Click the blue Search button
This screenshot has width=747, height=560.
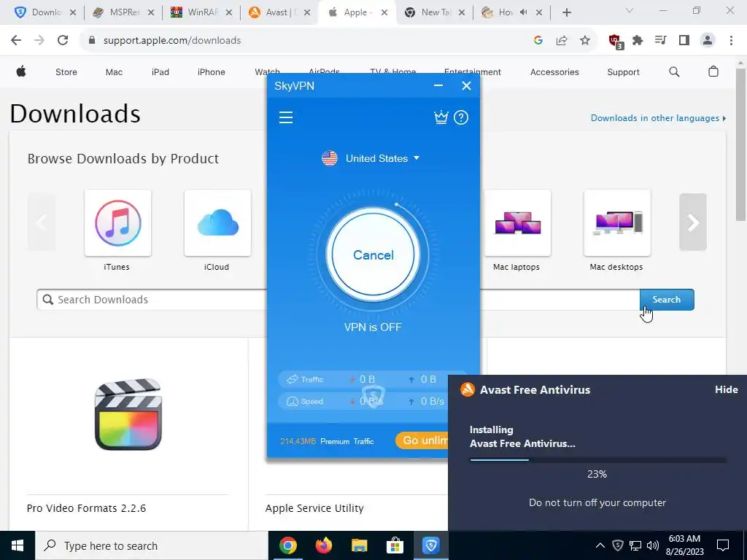coord(667,300)
